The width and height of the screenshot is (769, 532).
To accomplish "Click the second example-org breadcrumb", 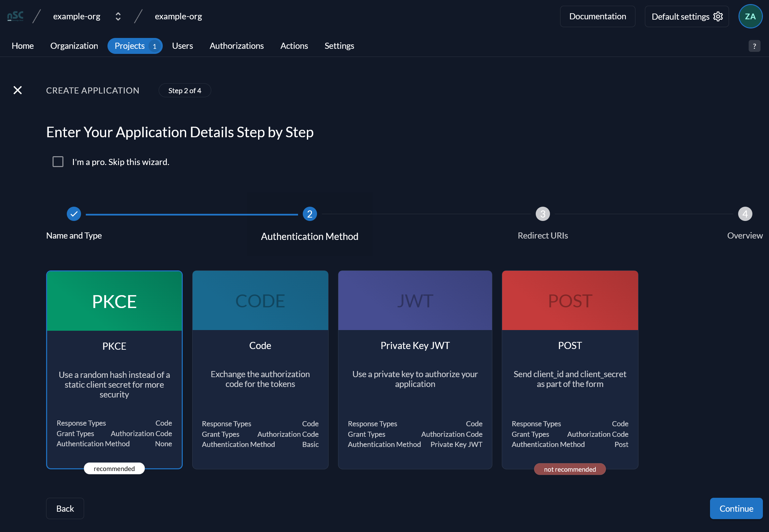I will 178,16.
